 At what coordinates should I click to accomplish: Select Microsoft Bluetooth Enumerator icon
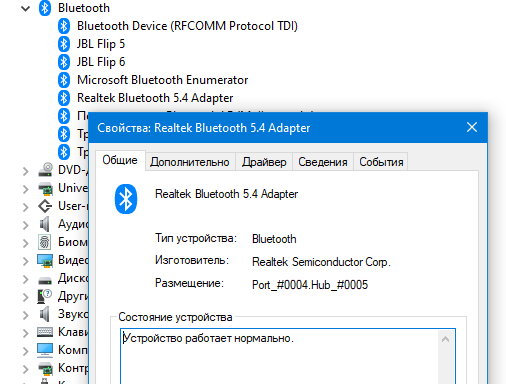(64, 80)
